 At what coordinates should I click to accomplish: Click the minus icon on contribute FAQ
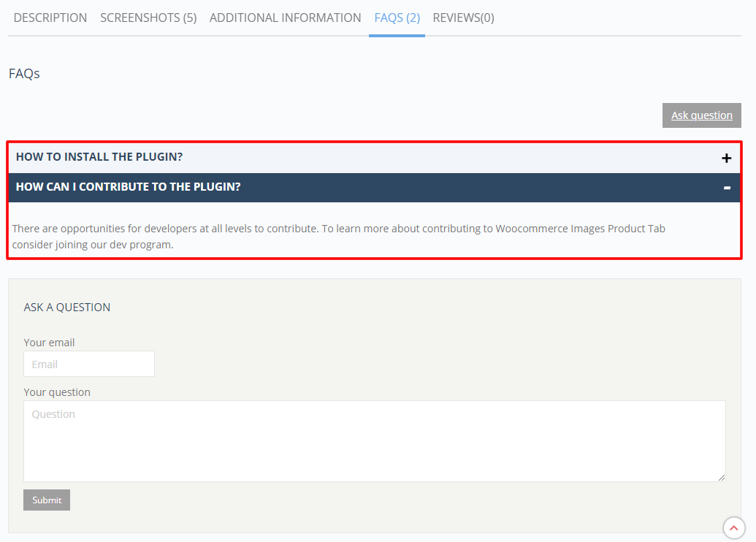point(726,188)
